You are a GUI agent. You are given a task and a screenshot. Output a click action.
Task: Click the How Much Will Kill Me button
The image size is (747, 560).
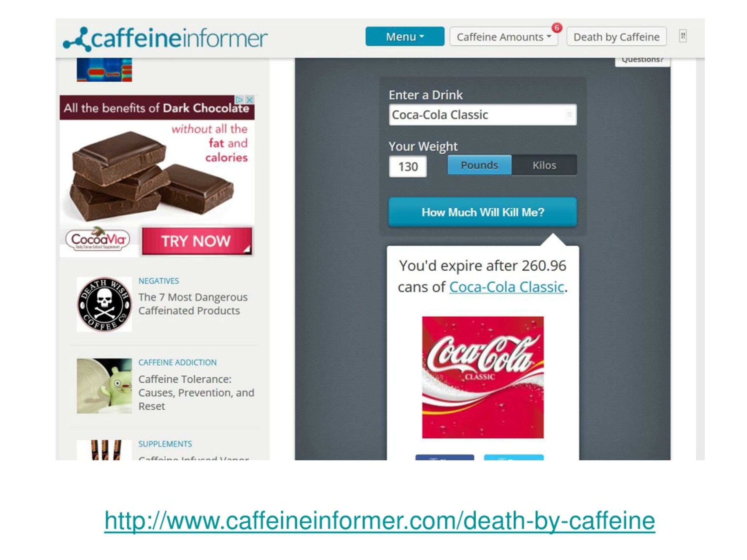click(x=483, y=212)
